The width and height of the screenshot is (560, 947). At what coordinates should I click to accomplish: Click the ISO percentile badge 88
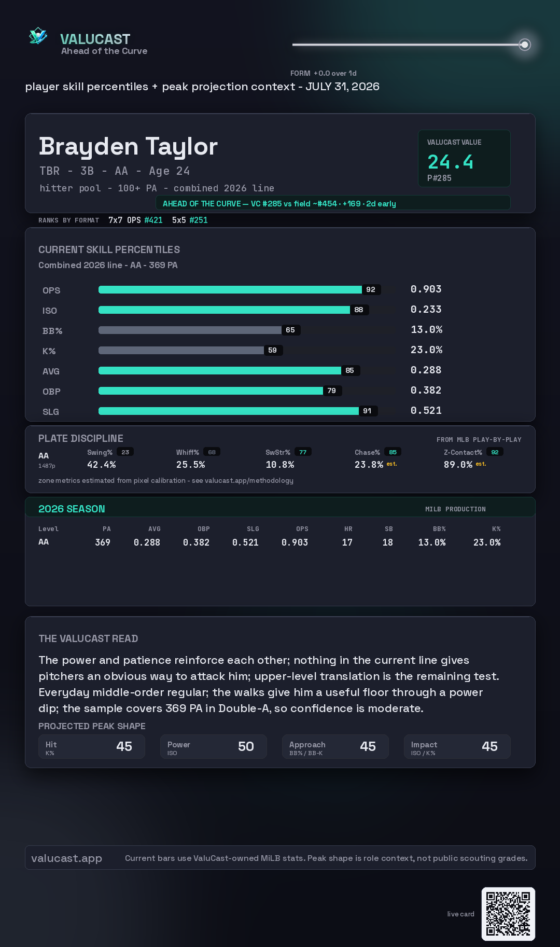click(x=359, y=310)
